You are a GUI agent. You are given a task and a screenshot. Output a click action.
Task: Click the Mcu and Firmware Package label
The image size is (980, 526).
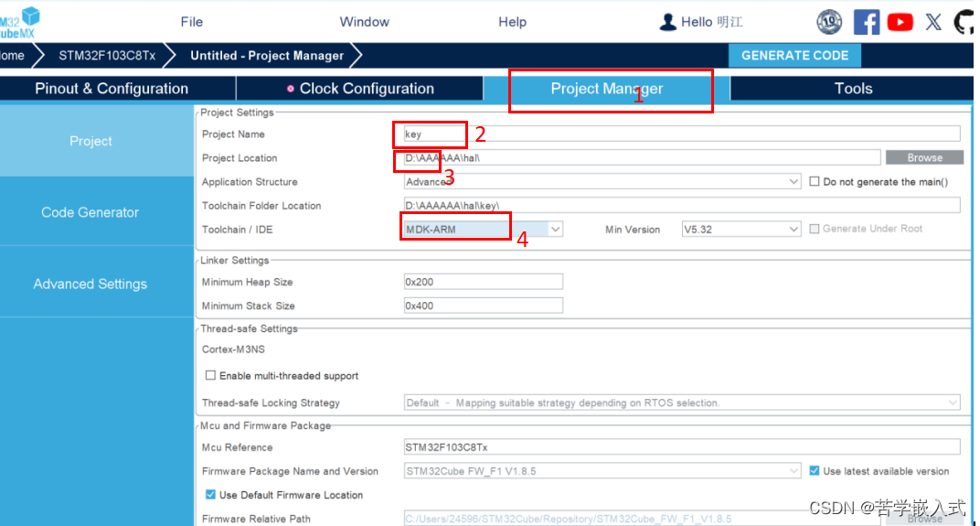266,425
